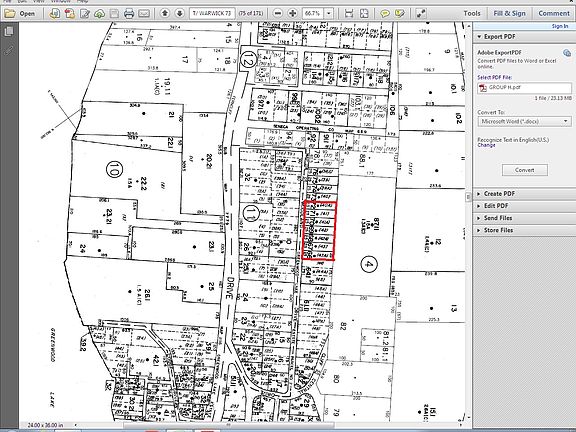Image resolution: width=576 pixels, height=432 pixels.
Task: Click the highlight text icon
Action: (400, 14)
